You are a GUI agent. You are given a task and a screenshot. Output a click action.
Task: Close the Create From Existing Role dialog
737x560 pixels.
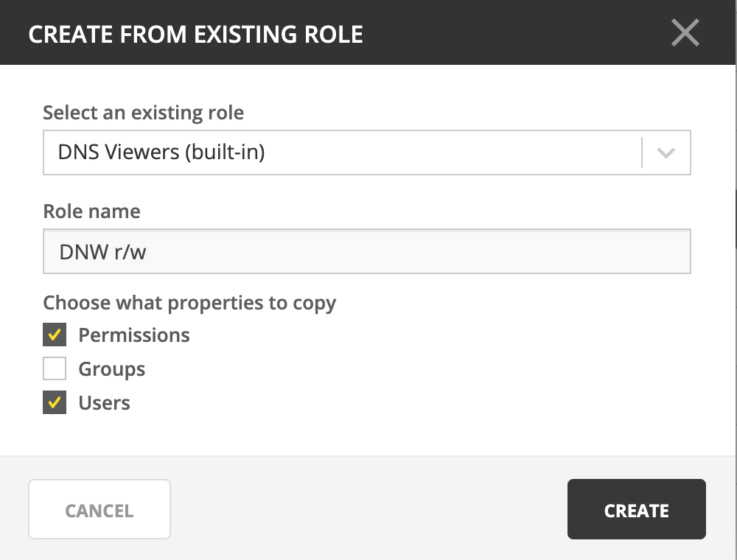coord(685,33)
